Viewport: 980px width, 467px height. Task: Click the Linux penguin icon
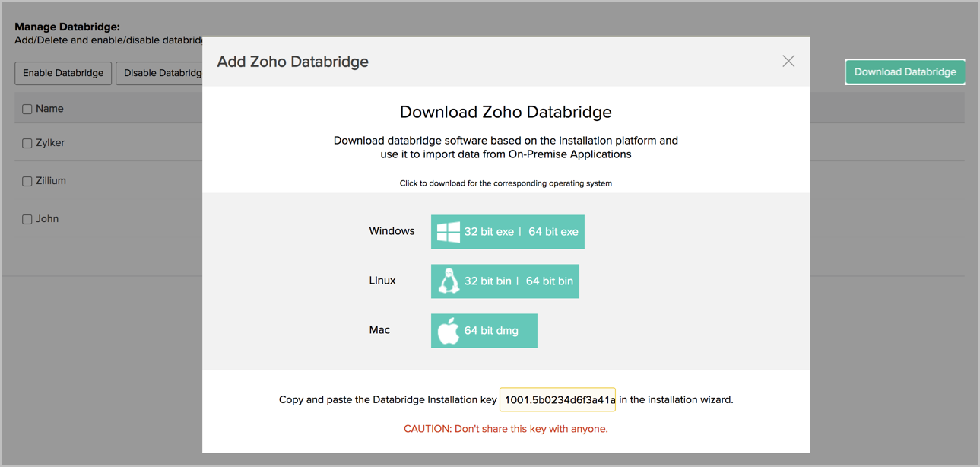point(449,281)
